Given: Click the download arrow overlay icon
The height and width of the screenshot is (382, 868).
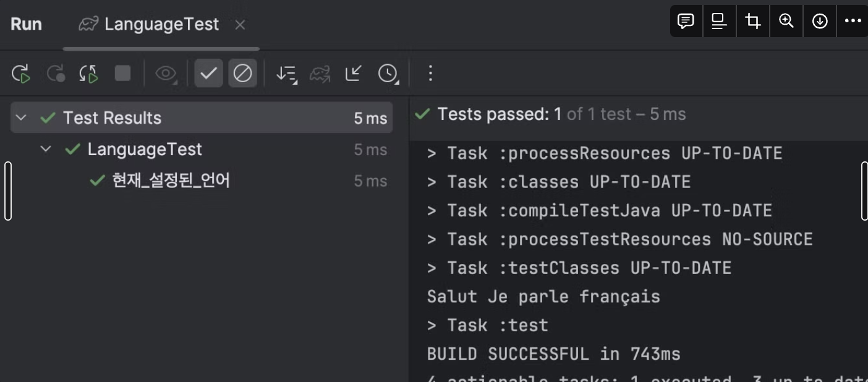Looking at the screenshot, I should pyautogui.click(x=820, y=22).
